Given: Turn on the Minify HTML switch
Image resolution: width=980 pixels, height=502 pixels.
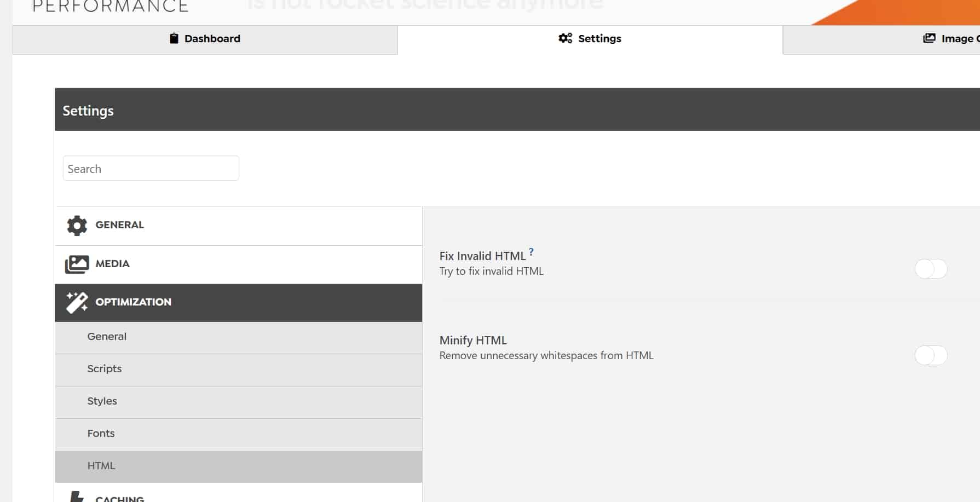Looking at the screenshot, I should [x=931, y=355].
